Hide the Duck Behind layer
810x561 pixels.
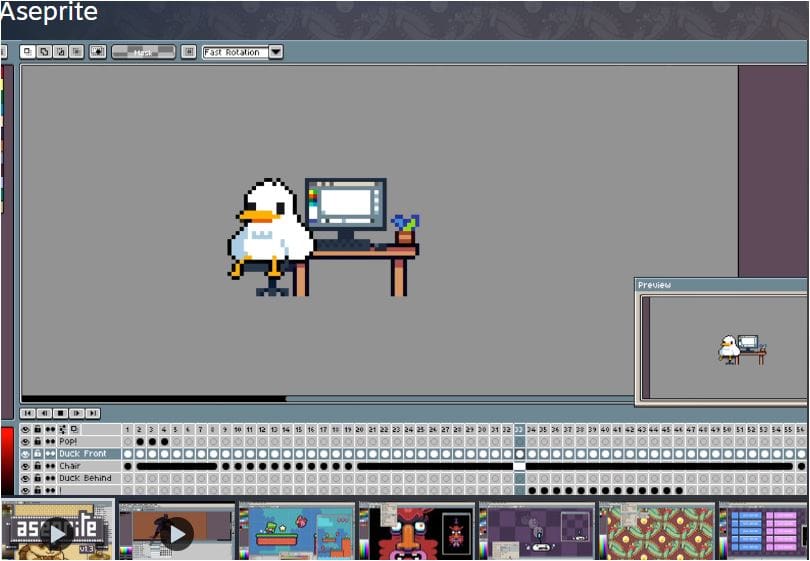[x=25, y=478]
